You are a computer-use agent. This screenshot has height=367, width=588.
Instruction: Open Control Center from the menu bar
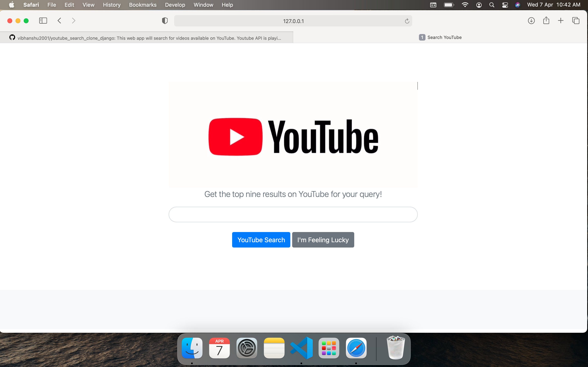pyautogui.click(x=505, y=5)
